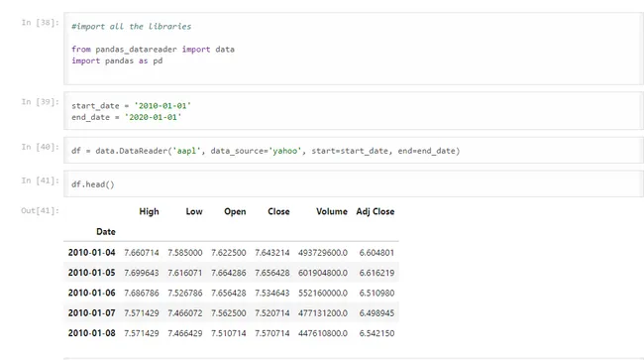Click the Volume column header
Screen dimensions: 644x360
(x=332, y=211)
